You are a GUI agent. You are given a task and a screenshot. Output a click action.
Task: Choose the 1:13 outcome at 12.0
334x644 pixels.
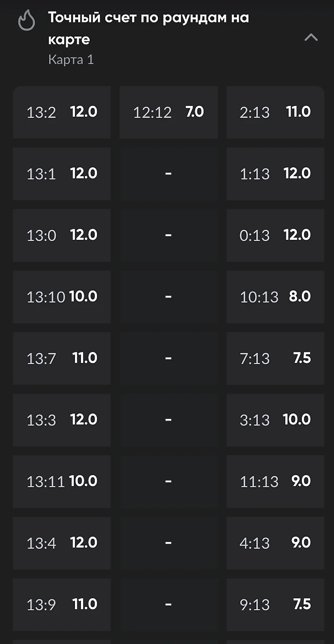(x=275, y=173)
